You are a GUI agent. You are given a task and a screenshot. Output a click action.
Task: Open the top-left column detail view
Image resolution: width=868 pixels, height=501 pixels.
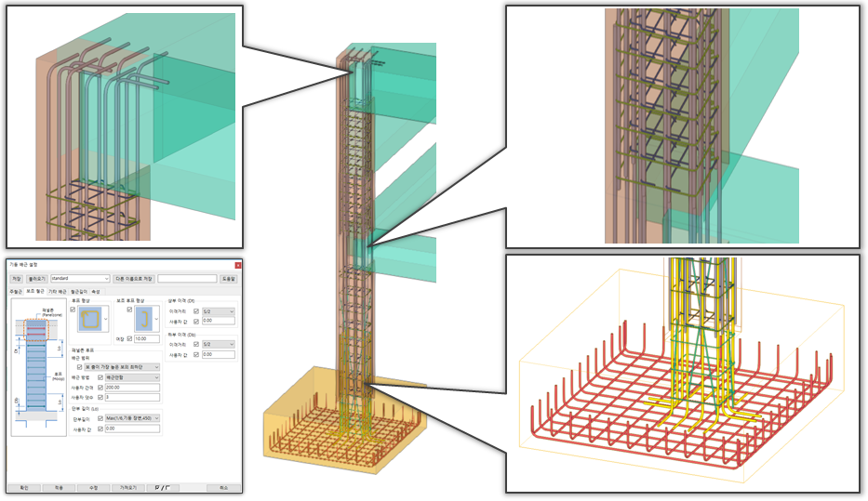[125, 126]
